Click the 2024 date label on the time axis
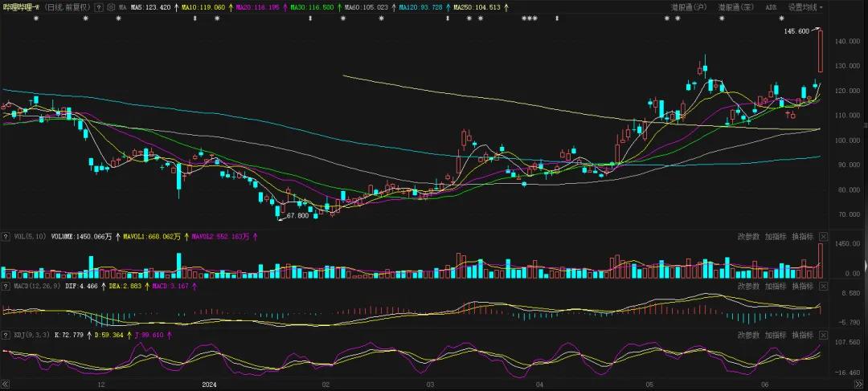 click(x=209, y=385)
